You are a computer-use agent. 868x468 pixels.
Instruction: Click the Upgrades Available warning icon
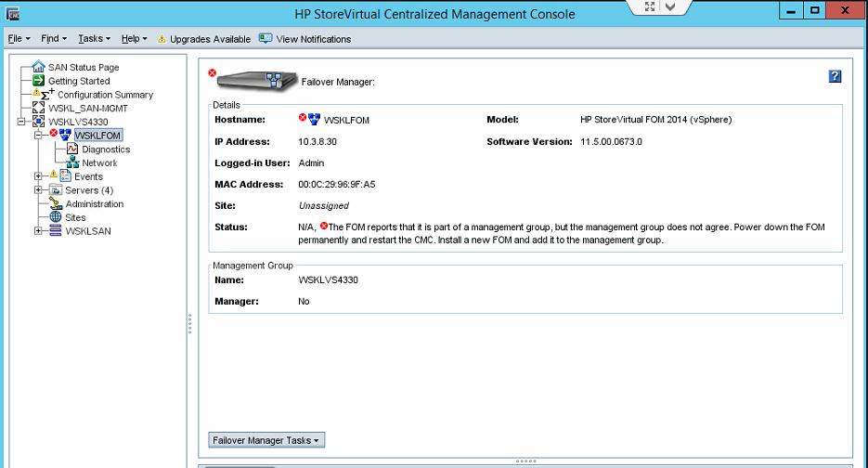[162, 39]
